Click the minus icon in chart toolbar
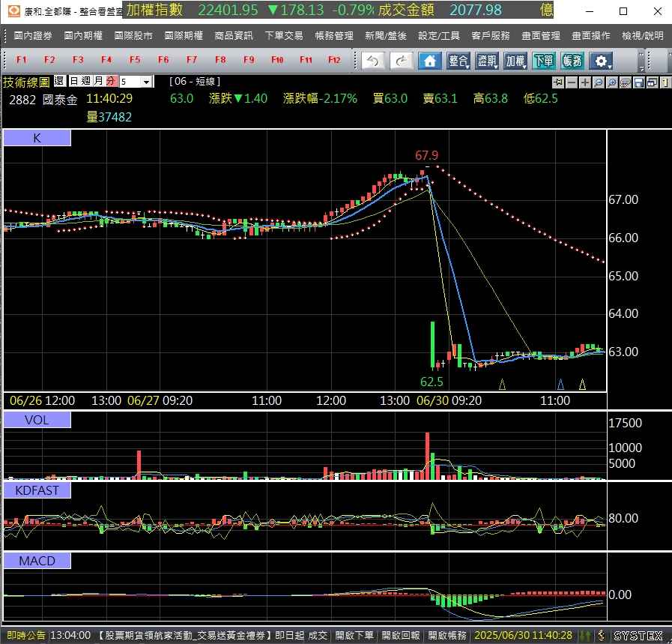 572,82
